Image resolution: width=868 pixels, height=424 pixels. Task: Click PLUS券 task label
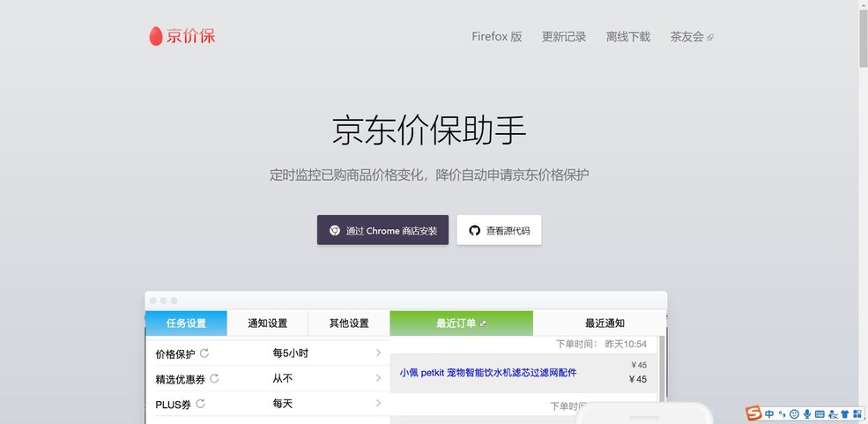(174, 405)
